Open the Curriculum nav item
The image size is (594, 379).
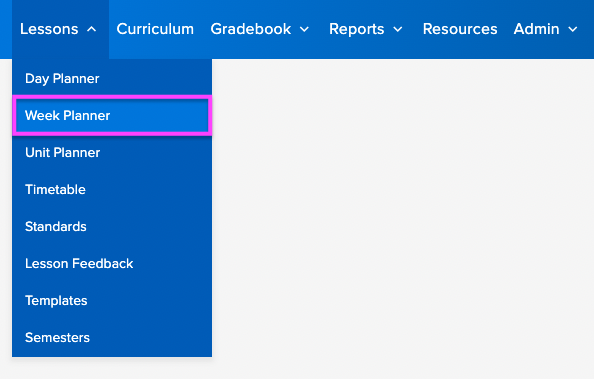point(155,29)
